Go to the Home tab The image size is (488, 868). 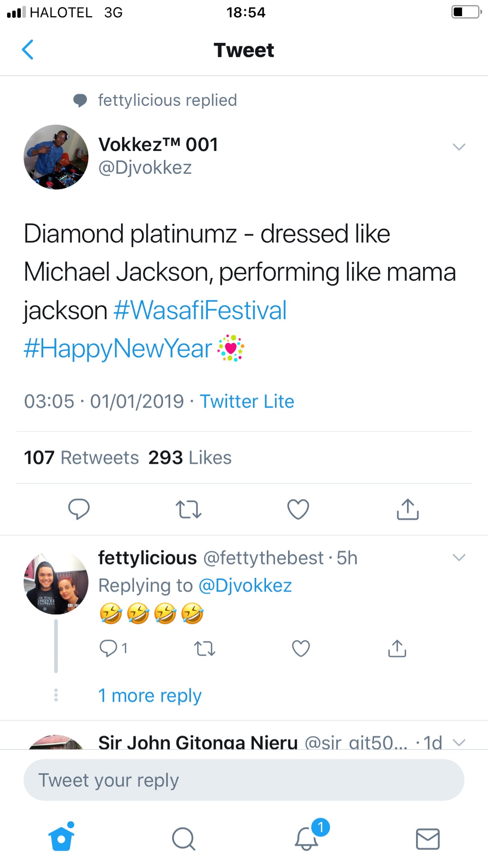pyautogui.click(x=61, y=838)
